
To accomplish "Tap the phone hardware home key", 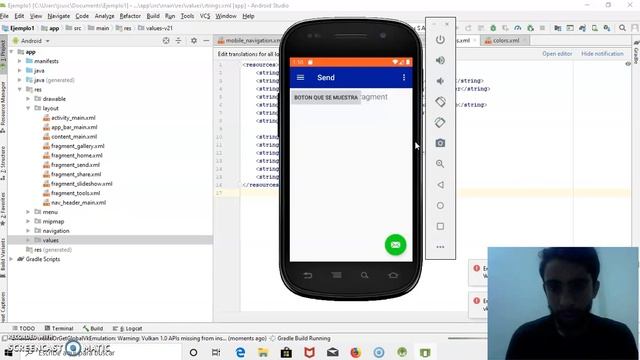I will coord(393,276).
